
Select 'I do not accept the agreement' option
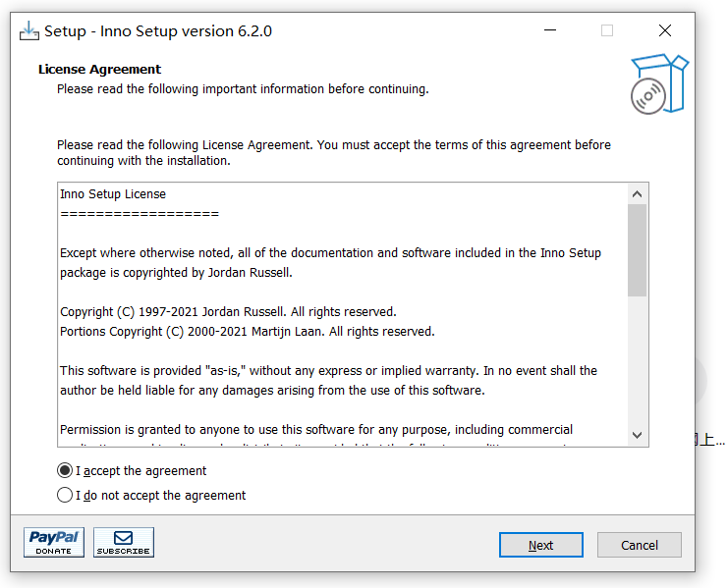65,496
